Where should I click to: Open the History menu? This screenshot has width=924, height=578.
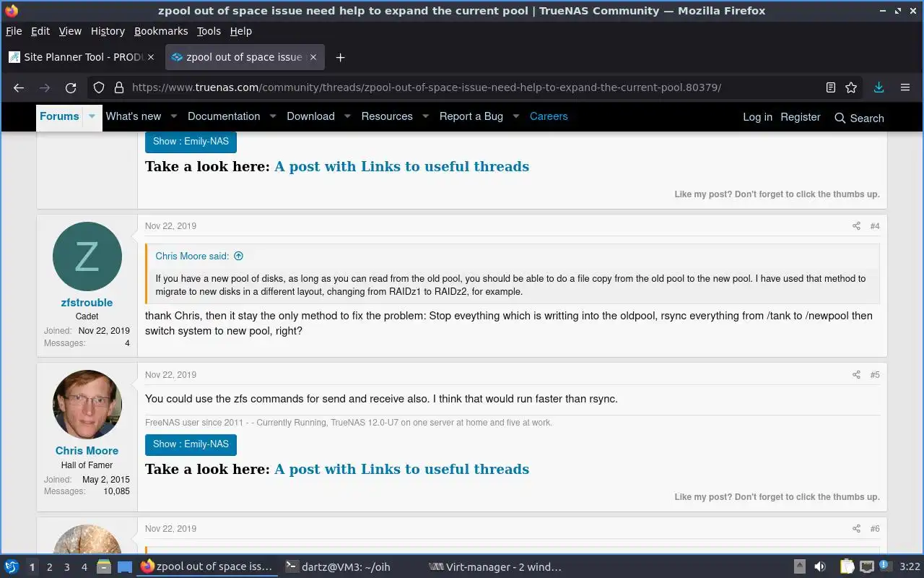(x=108, y=31)
